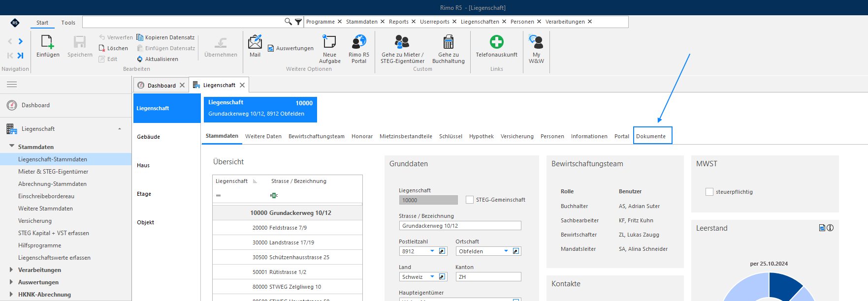This screenshot has width=868, height=301.
Task: Open Leerstand report document icon
Action: tap(822, 228)
